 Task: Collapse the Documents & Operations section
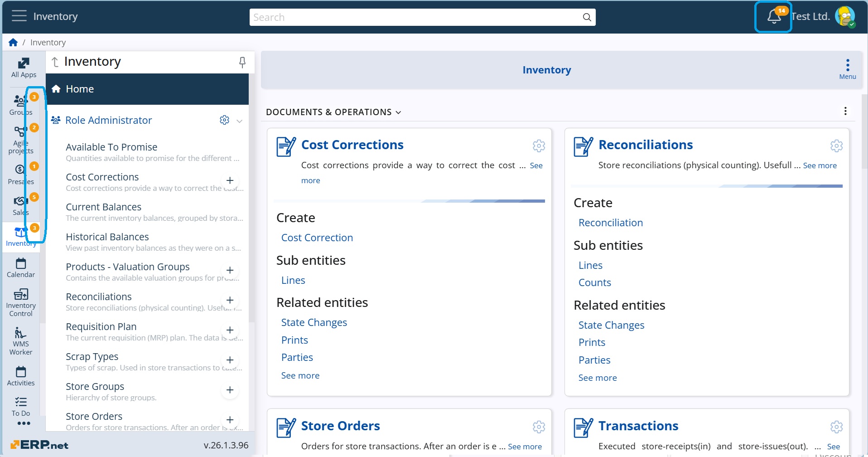coord(398,112)
